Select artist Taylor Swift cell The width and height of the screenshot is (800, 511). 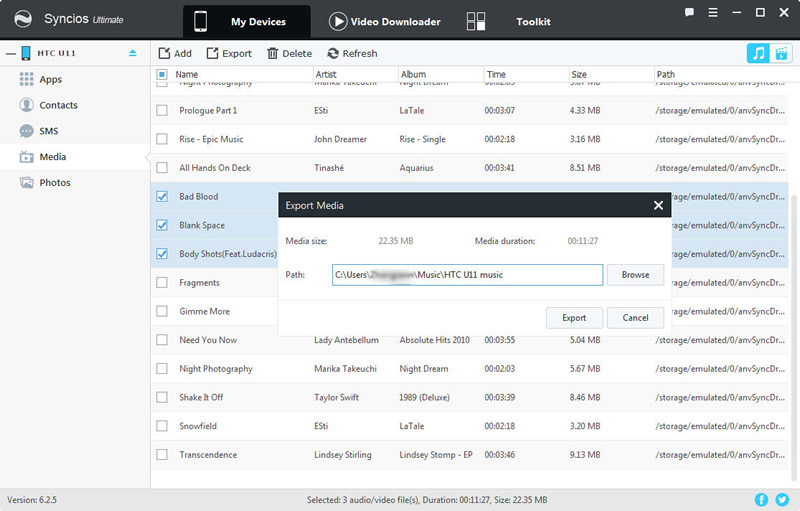tap(336, 397)
